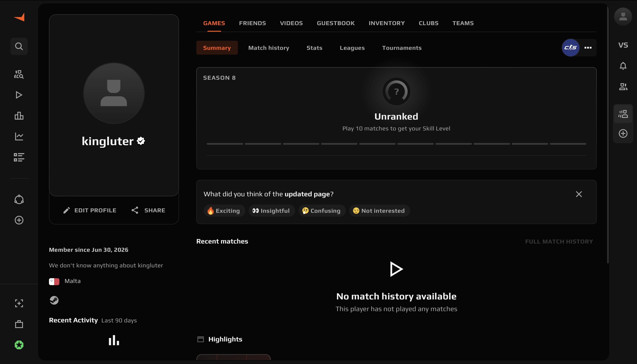Click the party group icon in right sidebar
The width and height of the screenshot is (637, 364).
[623, 114]
